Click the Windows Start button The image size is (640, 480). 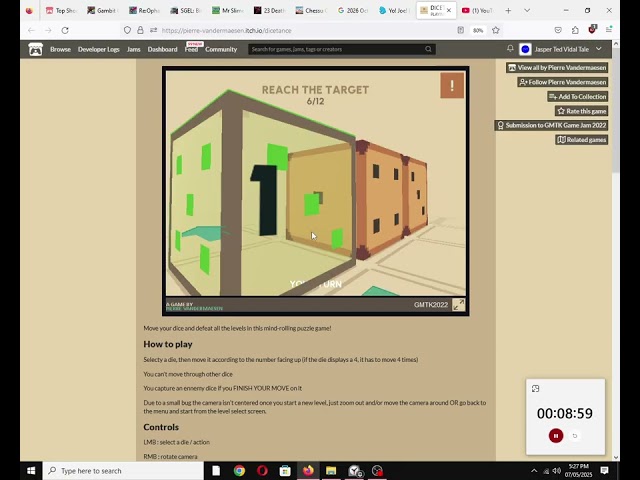pos(31,471)
